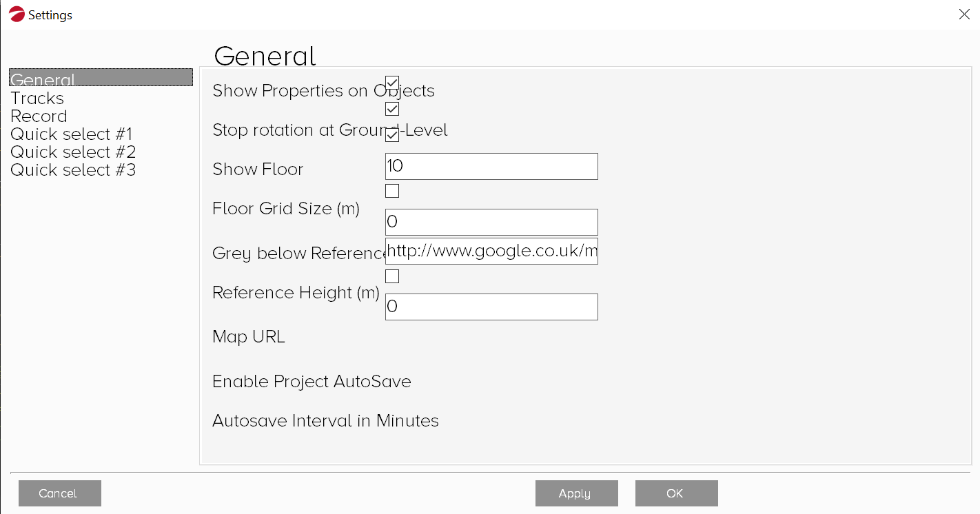Uncheck the second checked checkbox from top
Screen dimensions: 980x514
(392, 109)
